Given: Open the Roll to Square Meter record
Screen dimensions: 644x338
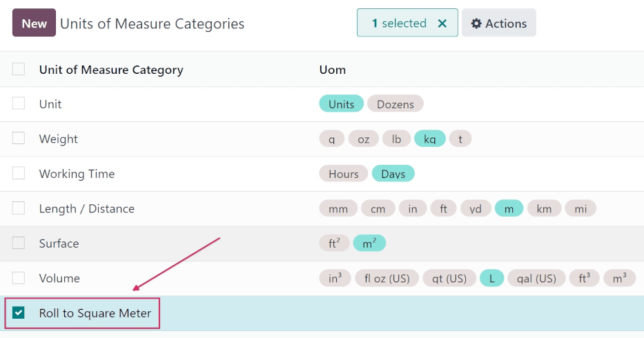Looking at the screenshot, I should 95,313.
